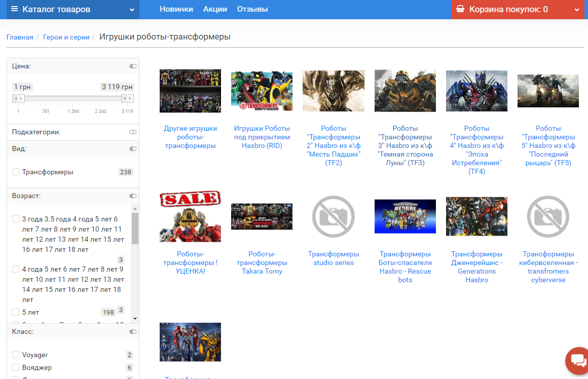Expand the Каталог товаров dropdown arrow
588x379 pixels.
(132, 10)
